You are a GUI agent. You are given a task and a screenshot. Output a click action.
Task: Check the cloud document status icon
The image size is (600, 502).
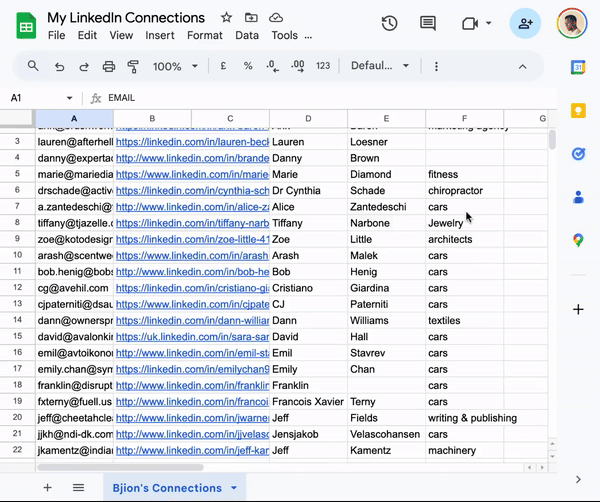coord(276,17)
